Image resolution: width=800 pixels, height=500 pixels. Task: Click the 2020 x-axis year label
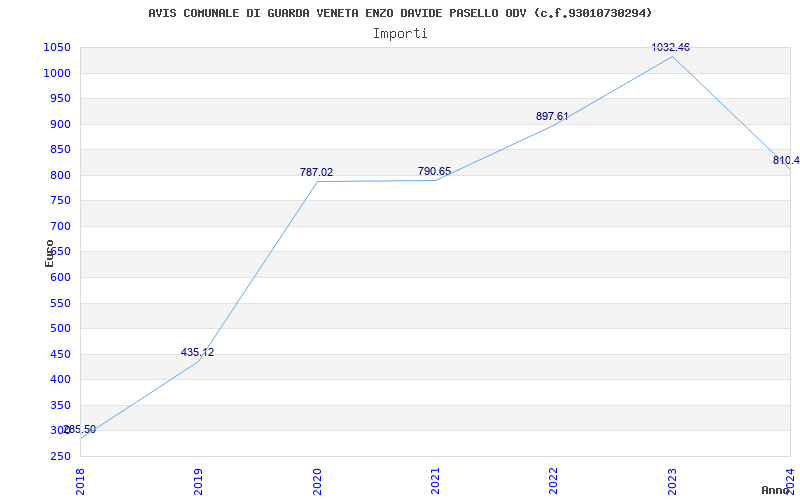click(x=317, y=482)
